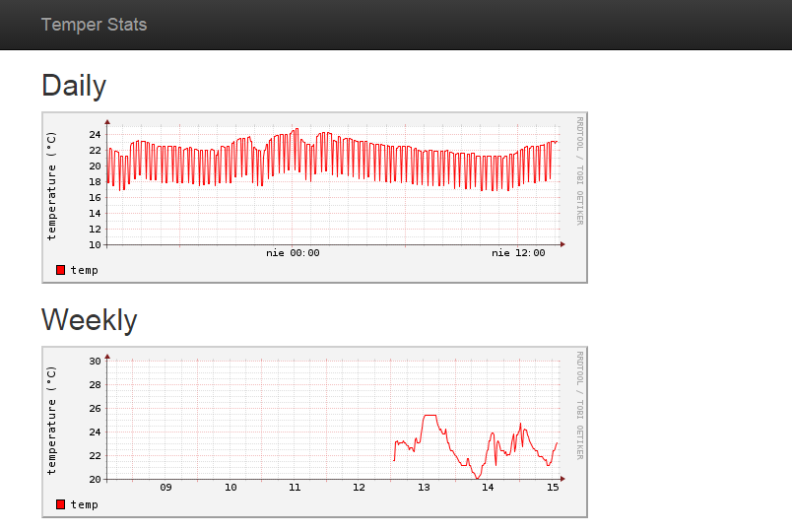The height and width of the screenshot is (532, 792).
Task: Open the Temper Stats brand link
Action: [x=94, y=25]
